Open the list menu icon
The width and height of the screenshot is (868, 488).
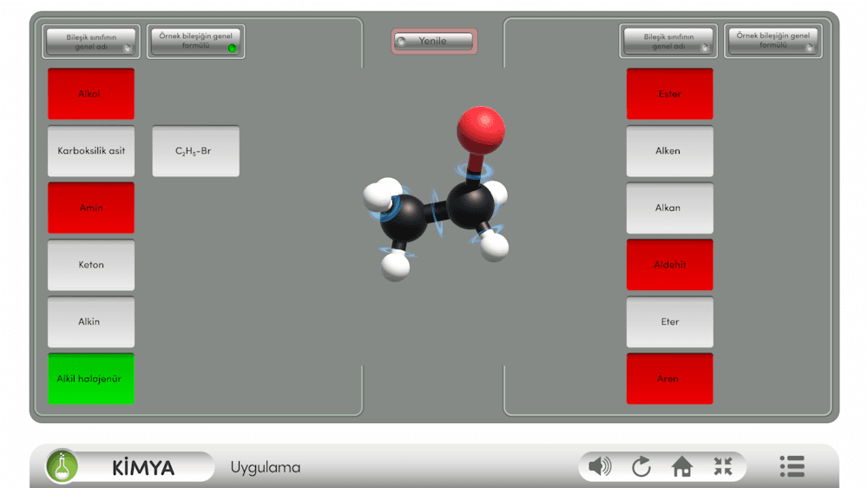point(792,466)
